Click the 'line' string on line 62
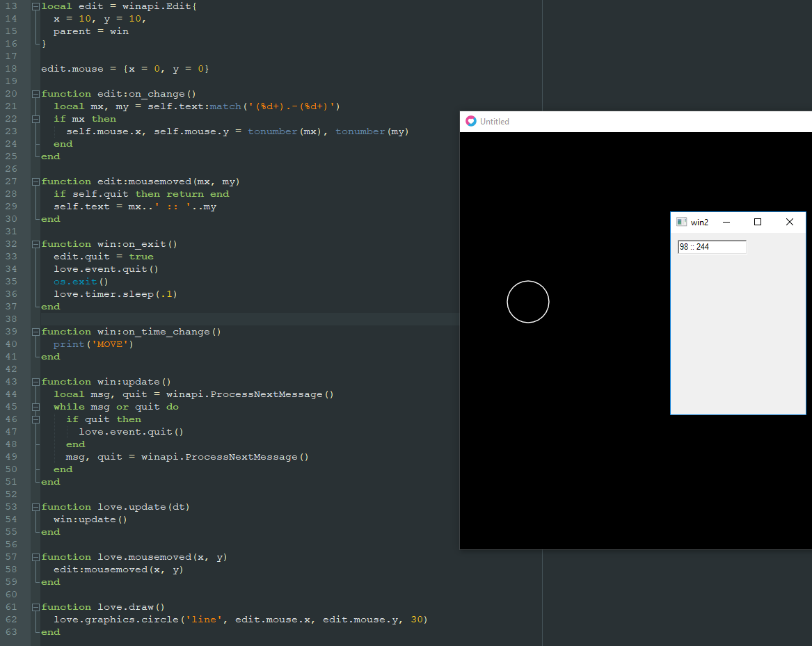 [x=204, y=620]
